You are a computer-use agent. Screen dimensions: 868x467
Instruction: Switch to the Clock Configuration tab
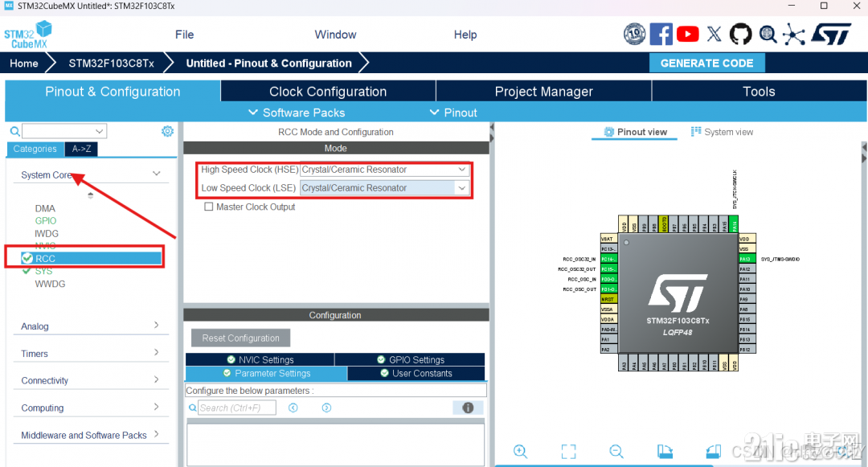pos(328,92)
